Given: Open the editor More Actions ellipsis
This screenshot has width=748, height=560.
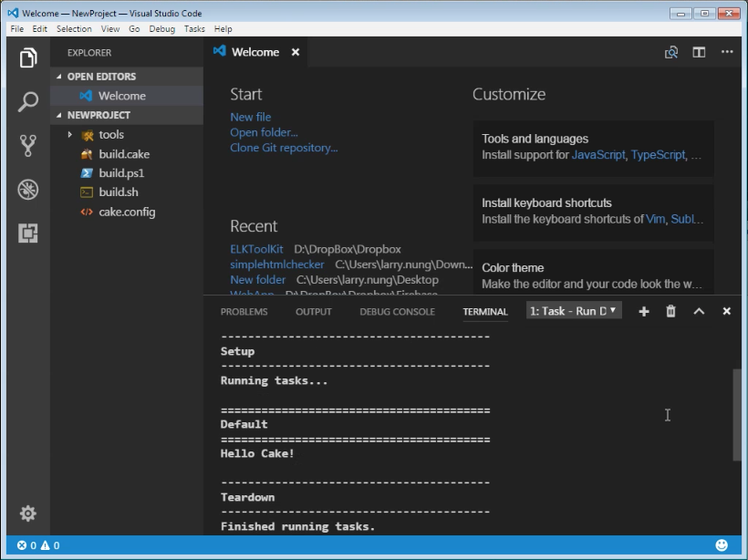Looking at the screenshot, I should pos(727,51).
